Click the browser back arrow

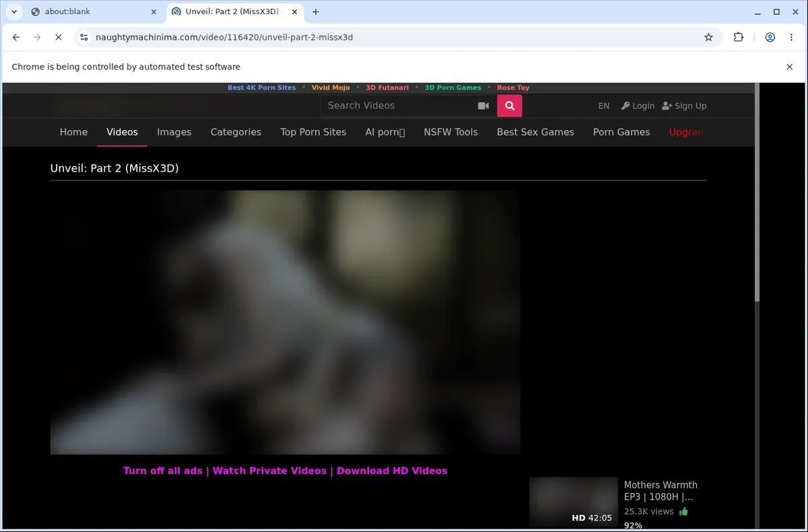coord(17,38)
